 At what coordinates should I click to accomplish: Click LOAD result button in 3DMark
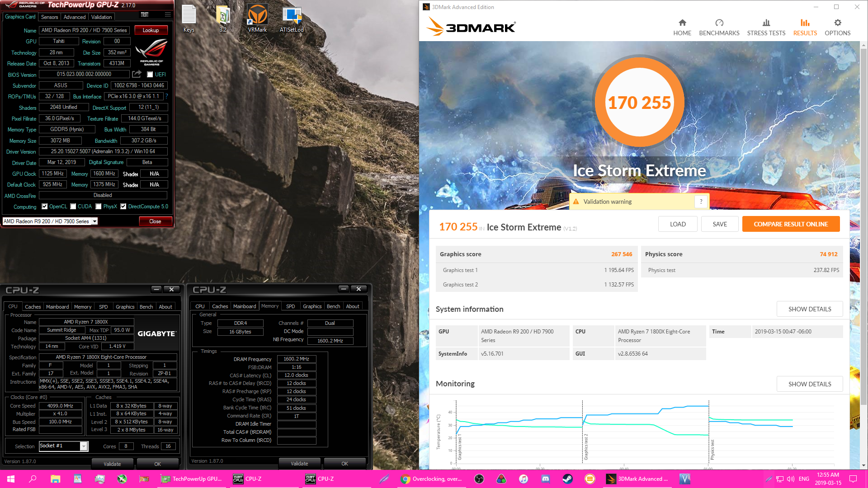point(678,224)
